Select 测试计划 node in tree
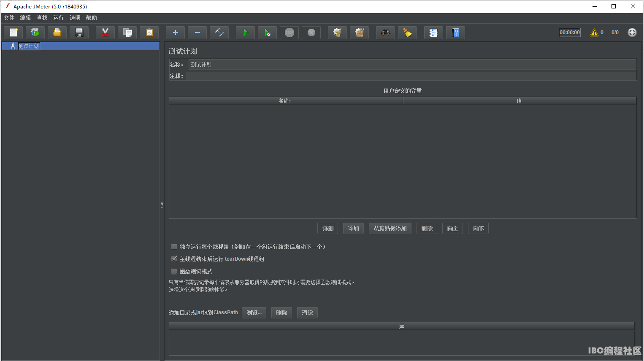This screenshot has height=361, width=644. tap(29, 46)
